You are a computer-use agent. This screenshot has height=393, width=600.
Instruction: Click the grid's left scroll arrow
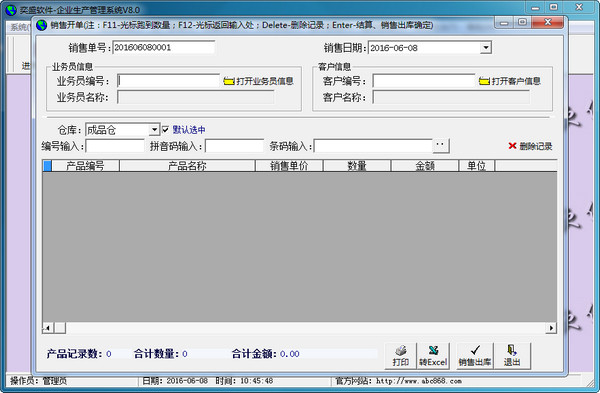click(48, 328)
